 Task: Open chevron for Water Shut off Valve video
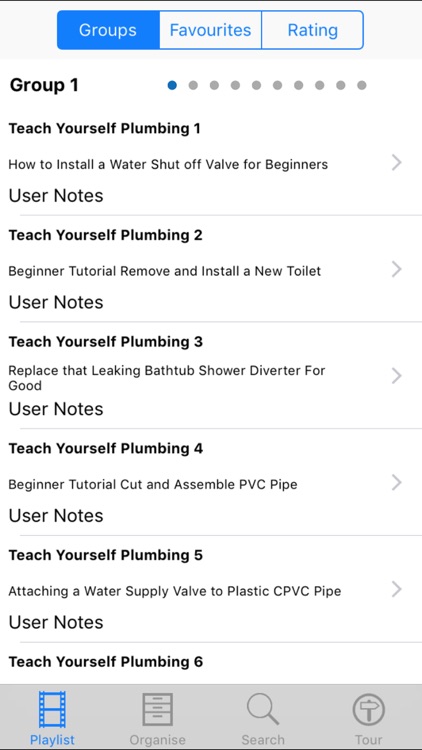click(x=397, y=163)
